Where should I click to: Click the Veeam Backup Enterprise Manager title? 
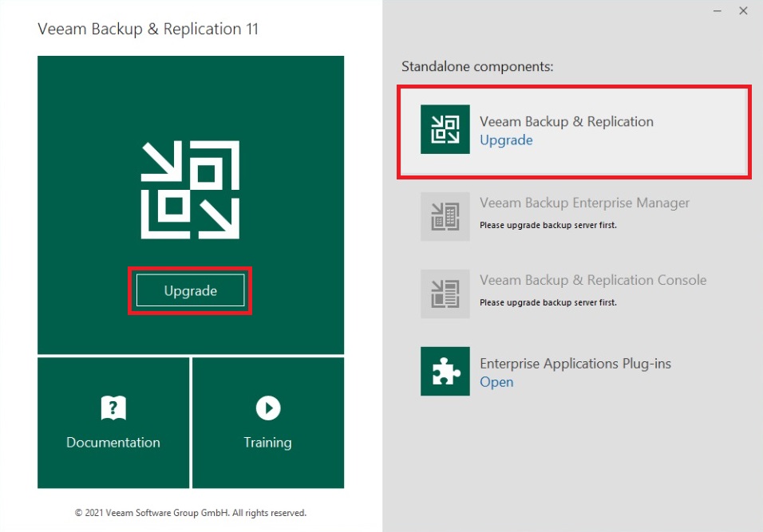584,203
